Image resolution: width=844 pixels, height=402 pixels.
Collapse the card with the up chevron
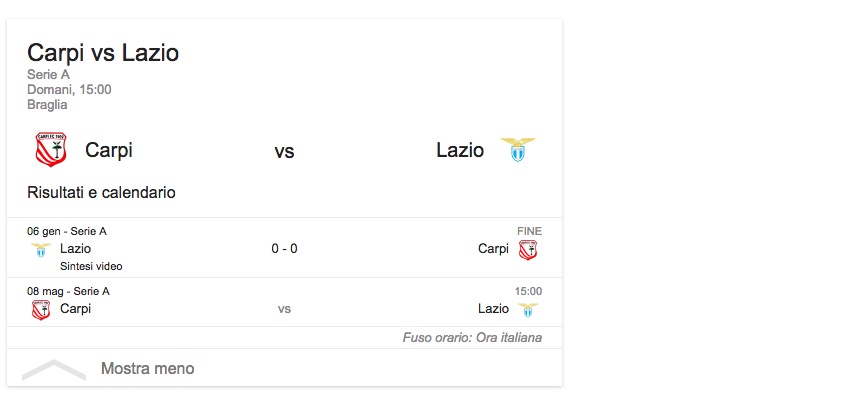coord(54,369)
